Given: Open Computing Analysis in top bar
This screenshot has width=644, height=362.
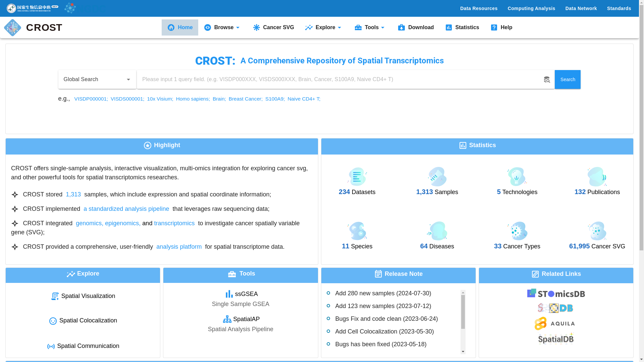Looking at the screenshot, I should pos(531,8).
